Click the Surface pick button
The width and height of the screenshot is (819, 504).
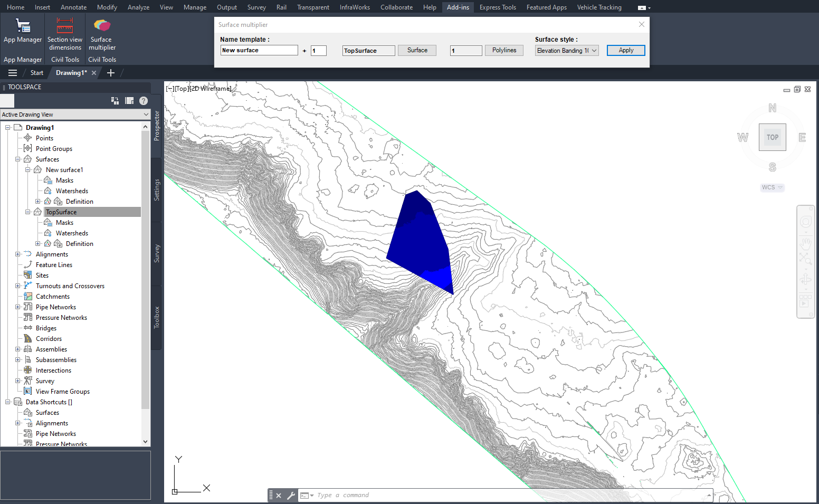[x=417, y=51]
